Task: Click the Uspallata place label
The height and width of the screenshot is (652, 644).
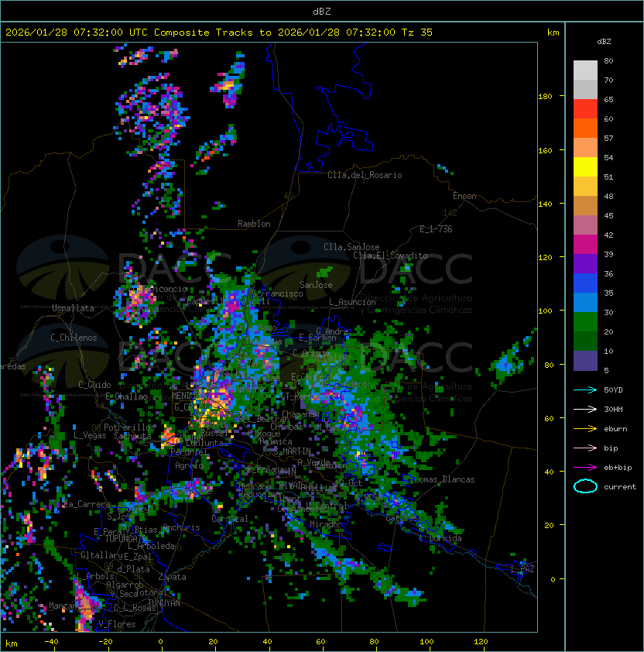Action: point(73,308)
